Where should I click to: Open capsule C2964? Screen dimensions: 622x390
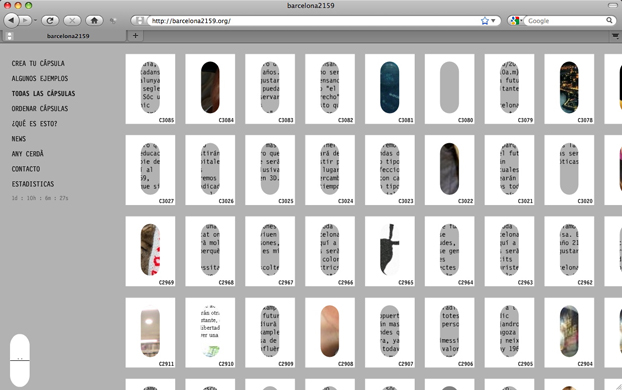449,252
